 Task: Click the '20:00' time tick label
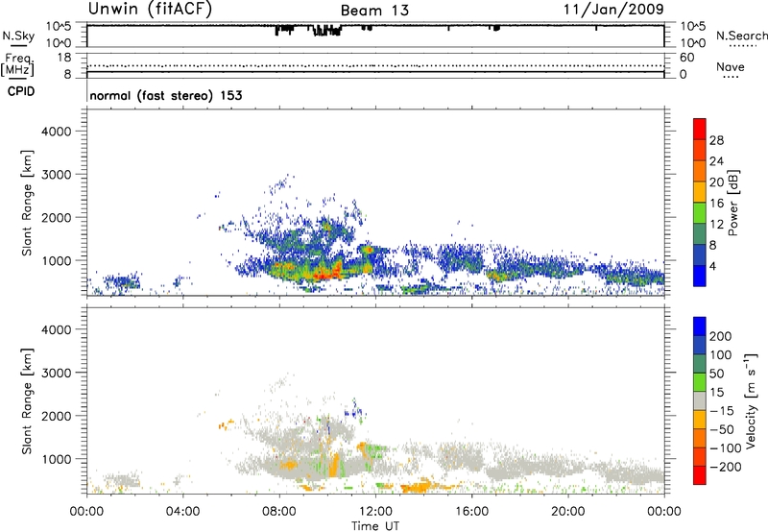[567, 512]
